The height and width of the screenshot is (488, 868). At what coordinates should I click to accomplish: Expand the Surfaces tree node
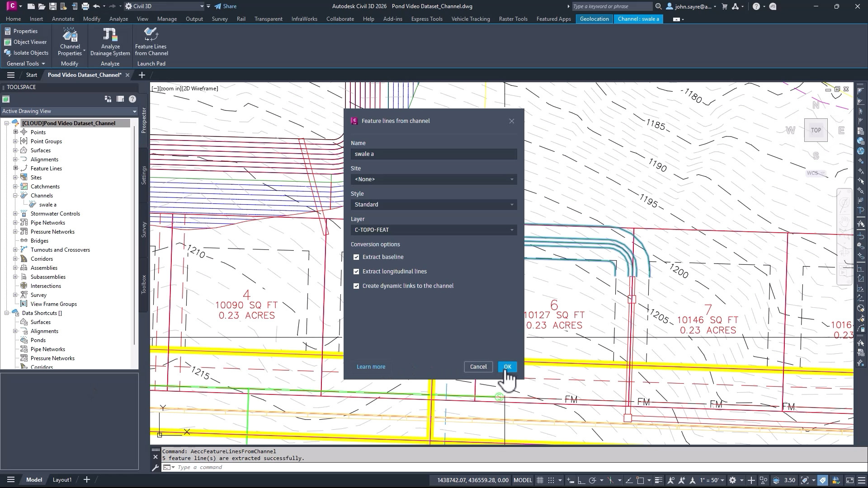[15, 150]
